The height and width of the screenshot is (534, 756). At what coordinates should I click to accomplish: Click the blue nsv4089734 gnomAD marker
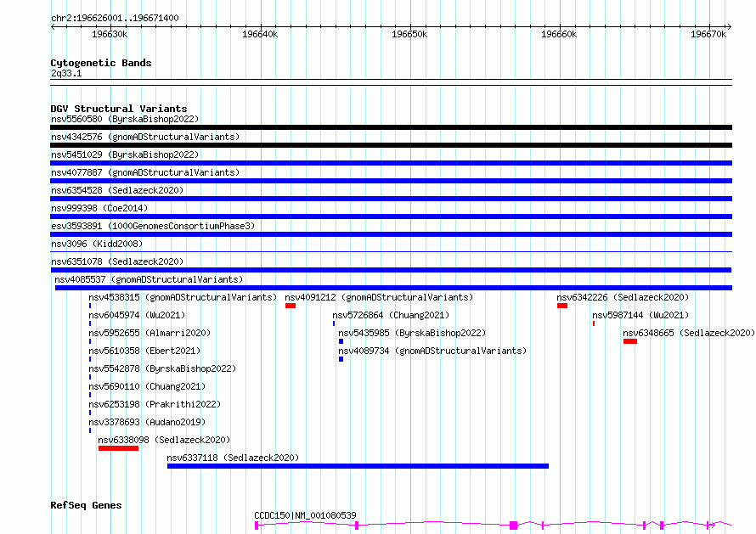coord(341,359)
